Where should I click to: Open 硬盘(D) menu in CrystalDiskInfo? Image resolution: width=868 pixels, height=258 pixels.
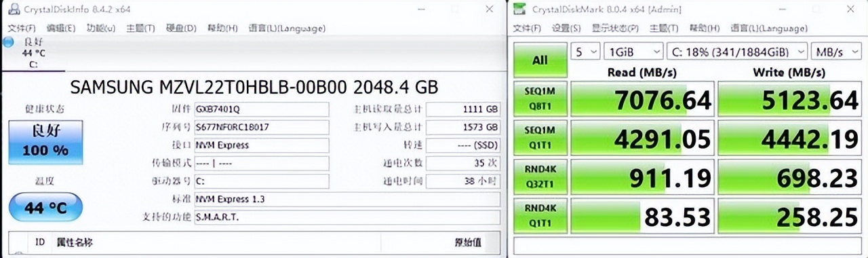[181, 29]
